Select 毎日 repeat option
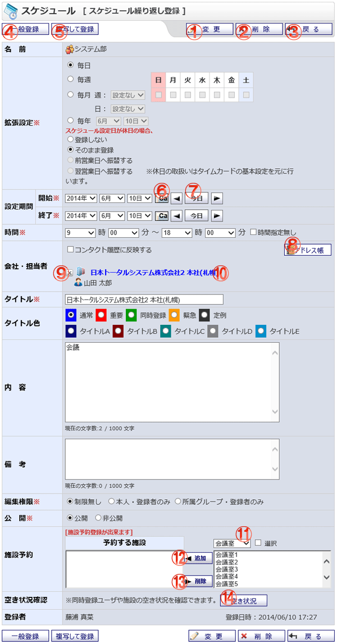The image size is (337, 644). (x=70, y=65)
